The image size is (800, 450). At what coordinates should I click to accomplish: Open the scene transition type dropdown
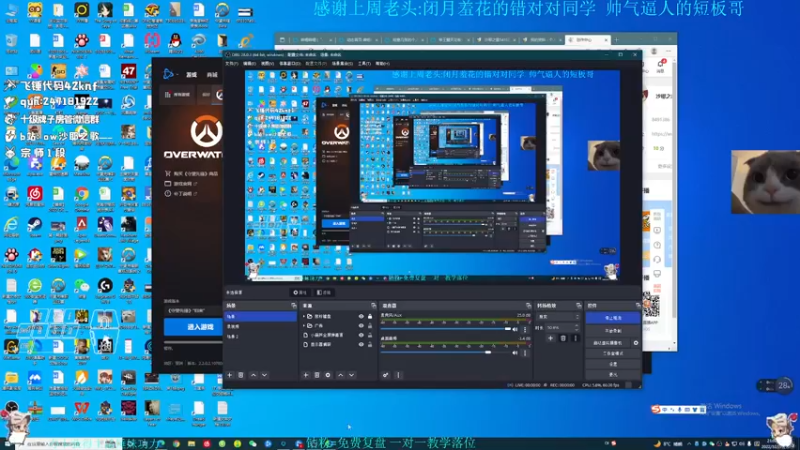(559, 317)
